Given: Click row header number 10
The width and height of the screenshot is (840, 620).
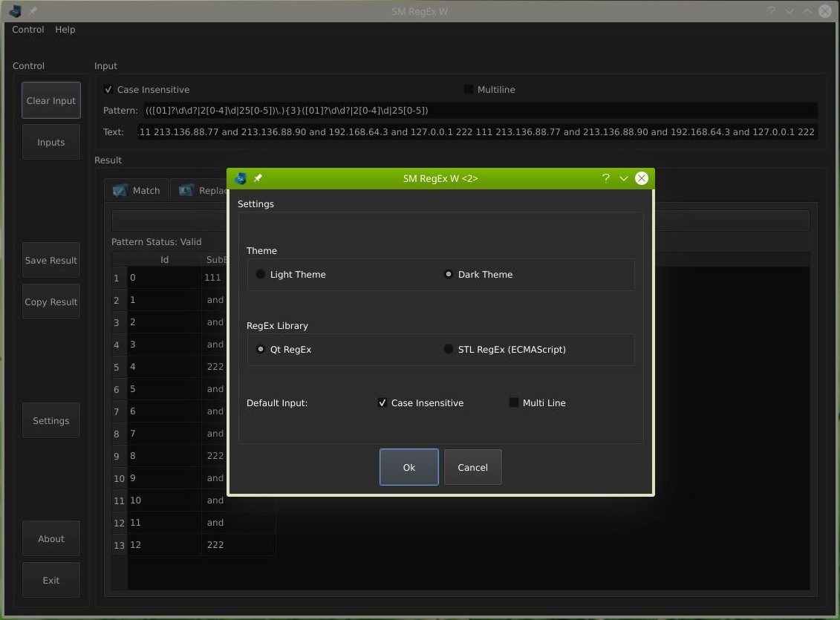Looking at the screenshot, I should (119, 479).
